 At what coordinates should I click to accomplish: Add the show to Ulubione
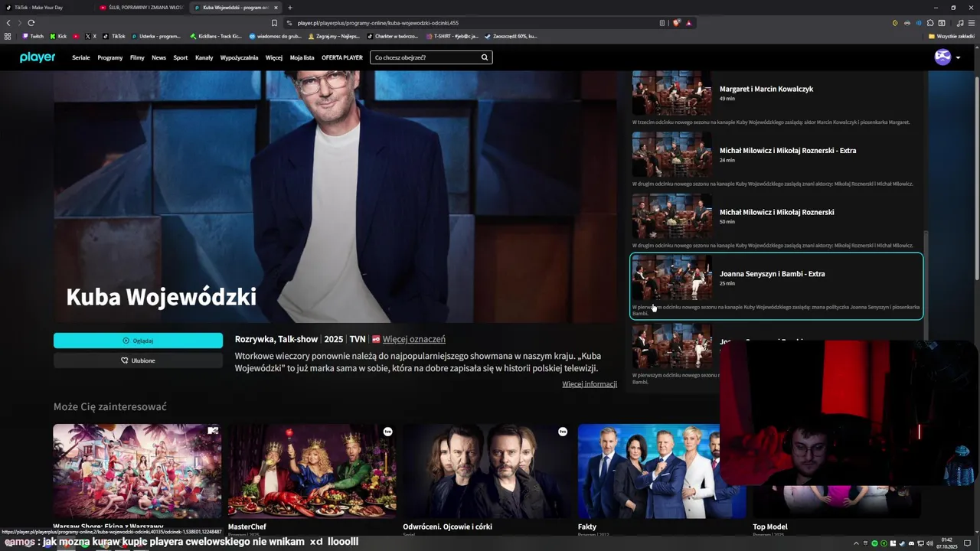tap(138, 360)
